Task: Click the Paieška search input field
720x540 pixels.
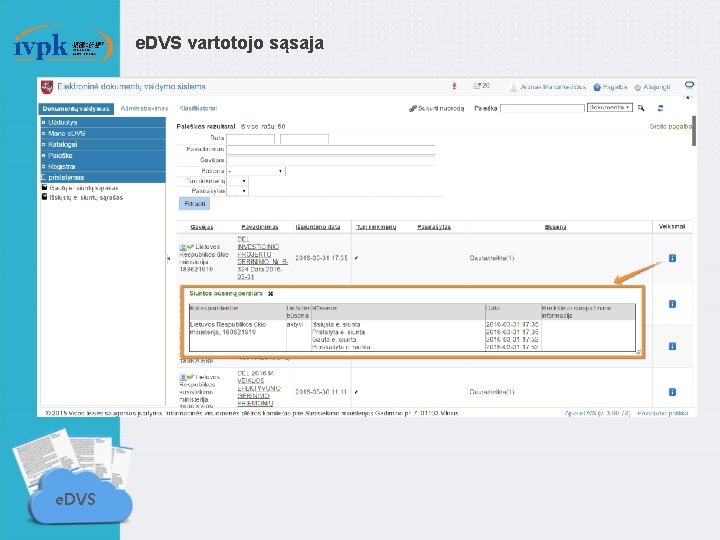Action: point(542,108)
